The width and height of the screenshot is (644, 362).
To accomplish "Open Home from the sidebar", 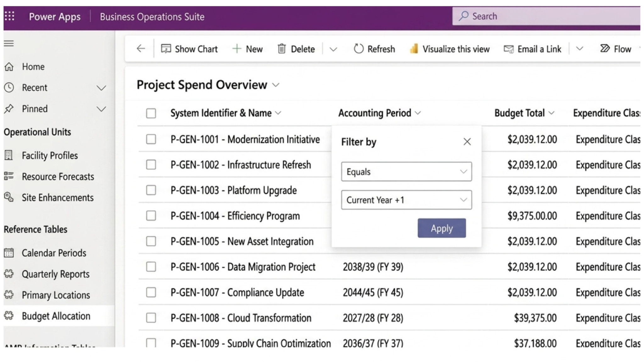I will pos(33,67).
